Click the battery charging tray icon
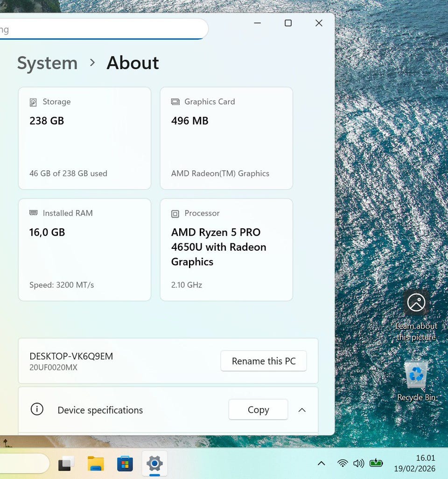The width and height of the screenshot is (448, 479). point(376,463)
